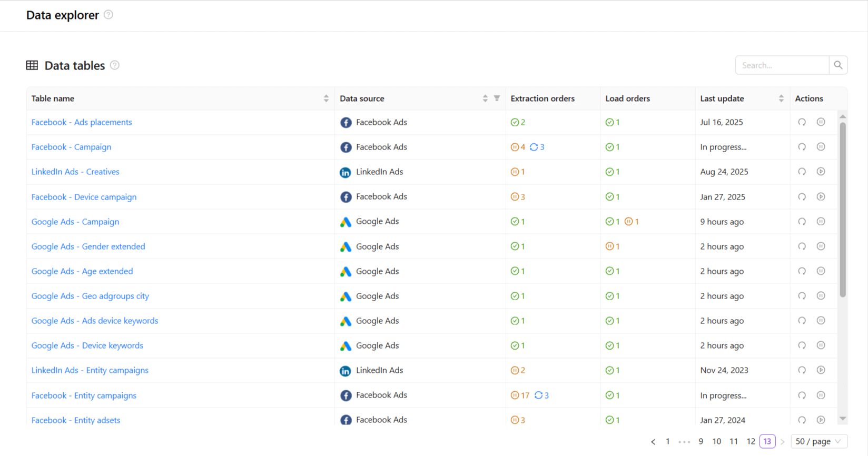Open the help icon beside Data tables

click(x=115, y=65)
